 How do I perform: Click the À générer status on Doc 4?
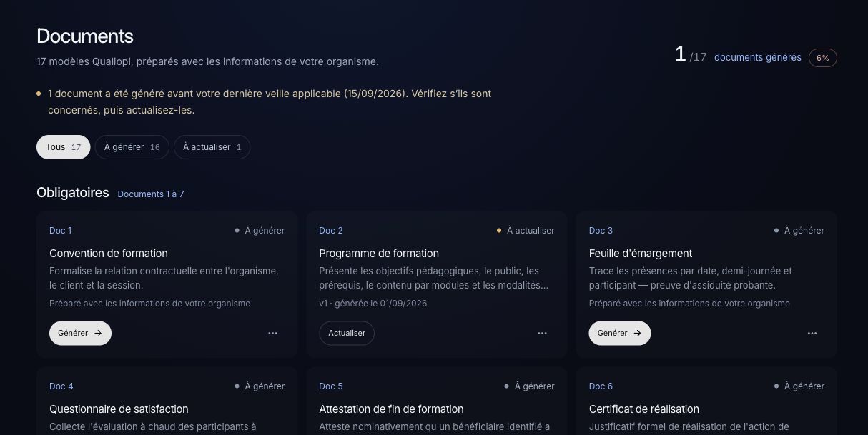pyautogui.click(x=260, y=386)
